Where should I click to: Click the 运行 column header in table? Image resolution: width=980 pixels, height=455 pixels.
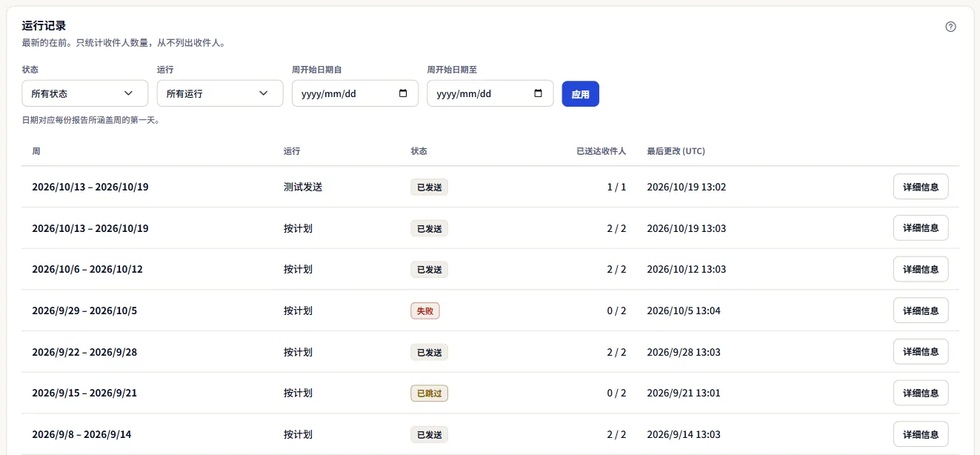[x=292, y=151]
